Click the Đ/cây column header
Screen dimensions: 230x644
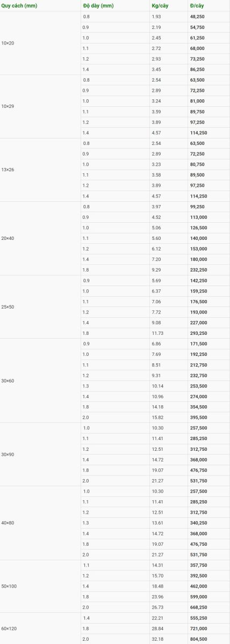click(197, 6)
